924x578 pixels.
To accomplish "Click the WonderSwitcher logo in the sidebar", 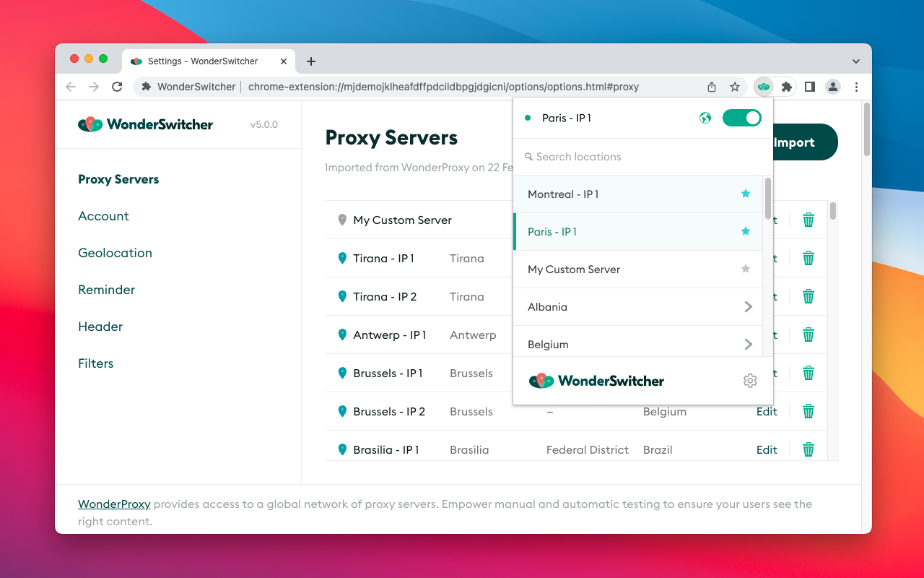I will (145, 124).
